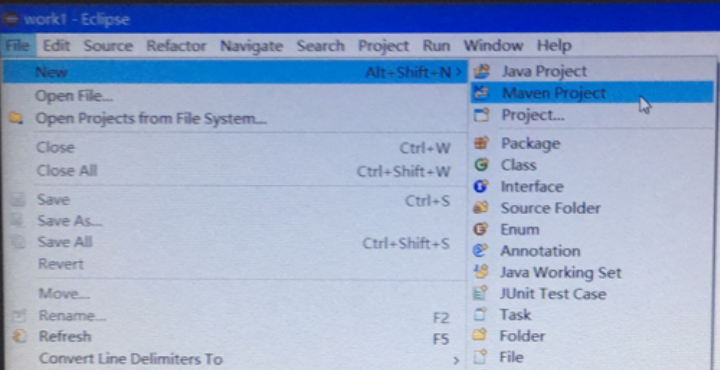Viewport: 720px width, 370px height.
Task: Click the Interface icon
Action: pyautogui.click(x=480, y=186)
